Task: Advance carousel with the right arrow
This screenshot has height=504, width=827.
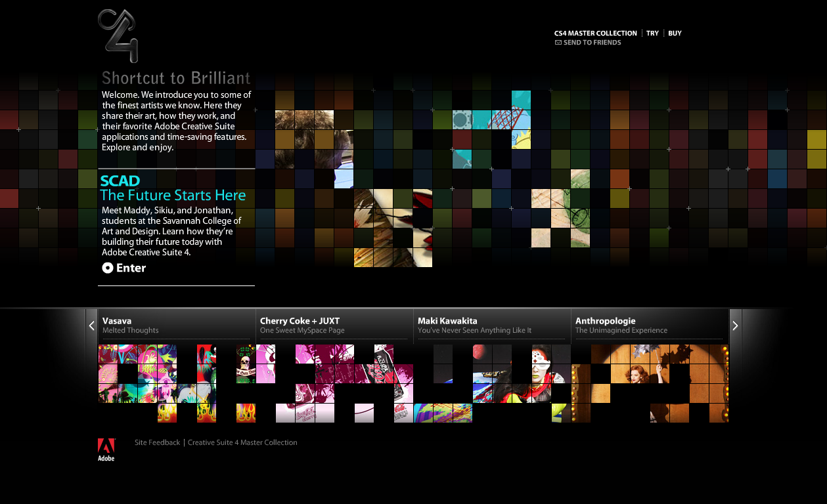Action: (735, 325)
